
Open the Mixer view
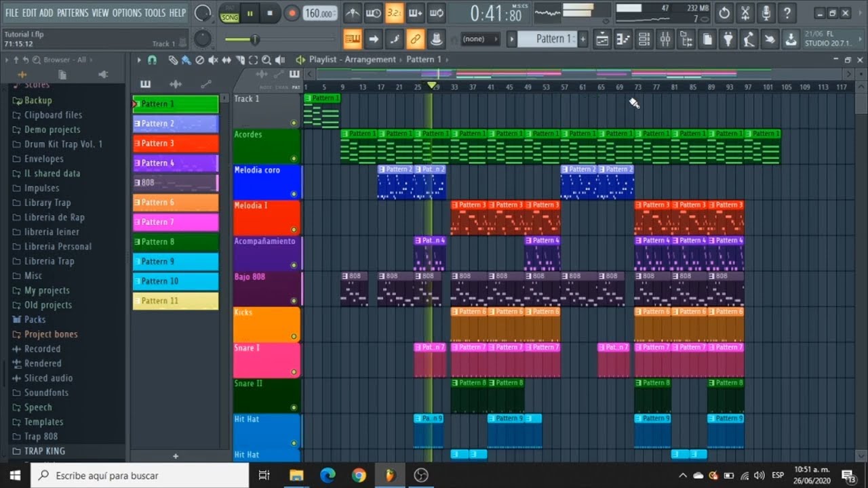click(665, 39)
